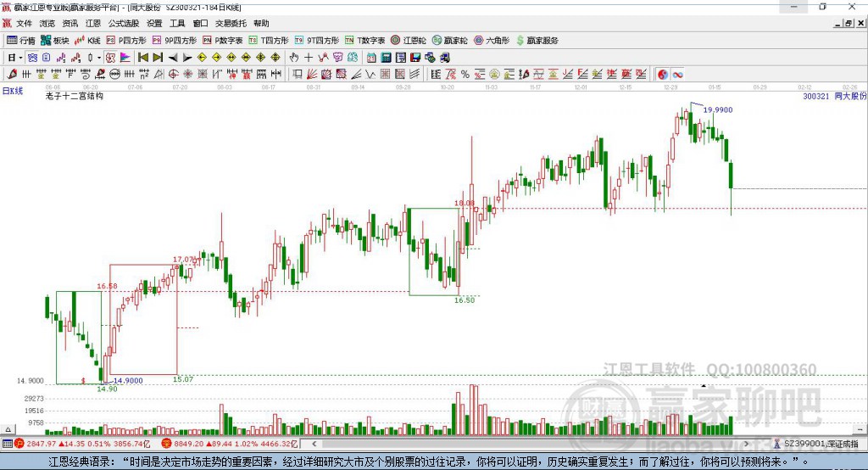Click the Shanghai index value 2847.97
Screen dimensions: 868x470
click(41, 444)
